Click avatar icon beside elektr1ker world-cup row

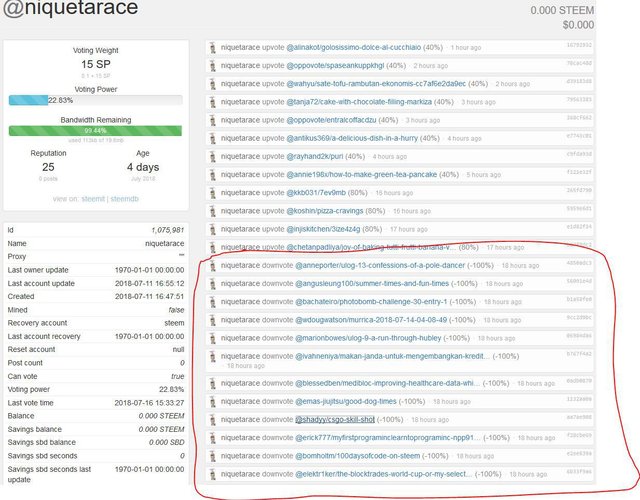click(x=212, y=474)
